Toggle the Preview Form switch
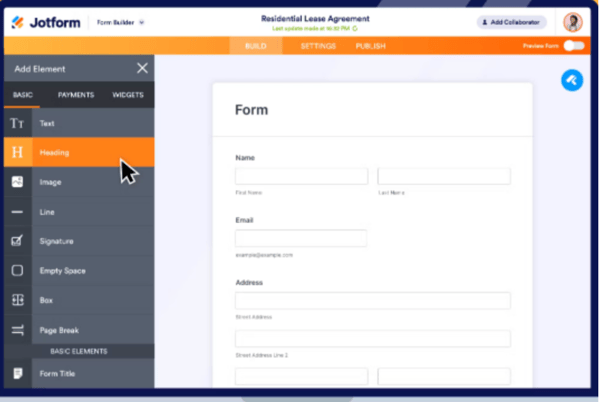 coord(573,46)
